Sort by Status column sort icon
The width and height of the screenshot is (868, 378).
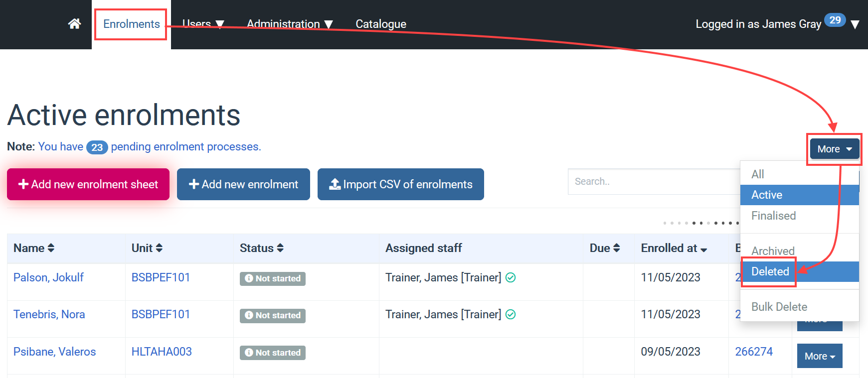[280, 248]
